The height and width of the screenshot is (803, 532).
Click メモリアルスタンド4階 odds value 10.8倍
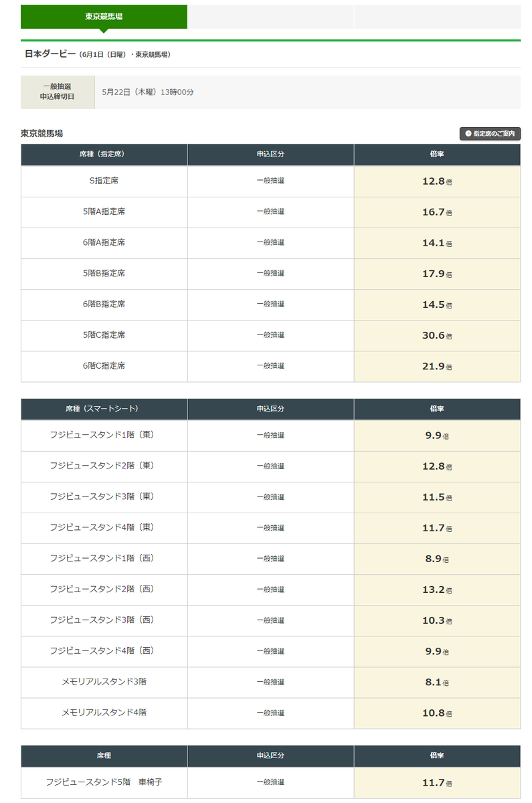437,713
